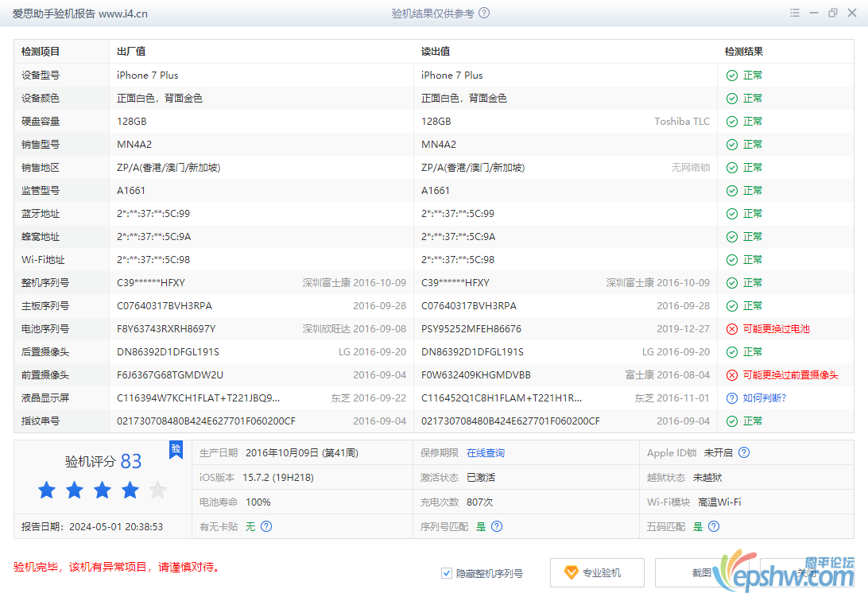Select the 读出值 model number MN4A2
This screenshot has width=868, height=601.
click(x=439, y=145)
